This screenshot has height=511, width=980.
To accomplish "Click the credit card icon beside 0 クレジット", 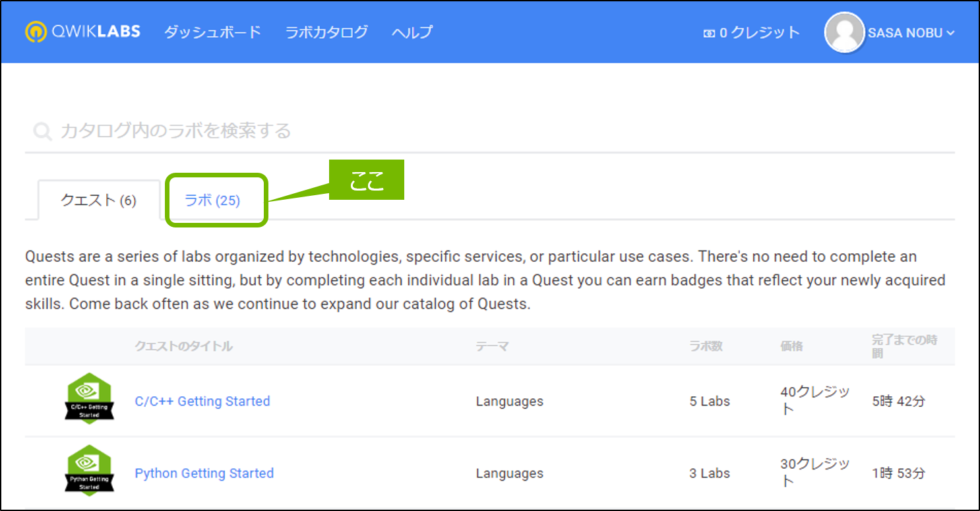I will (709, 33).
